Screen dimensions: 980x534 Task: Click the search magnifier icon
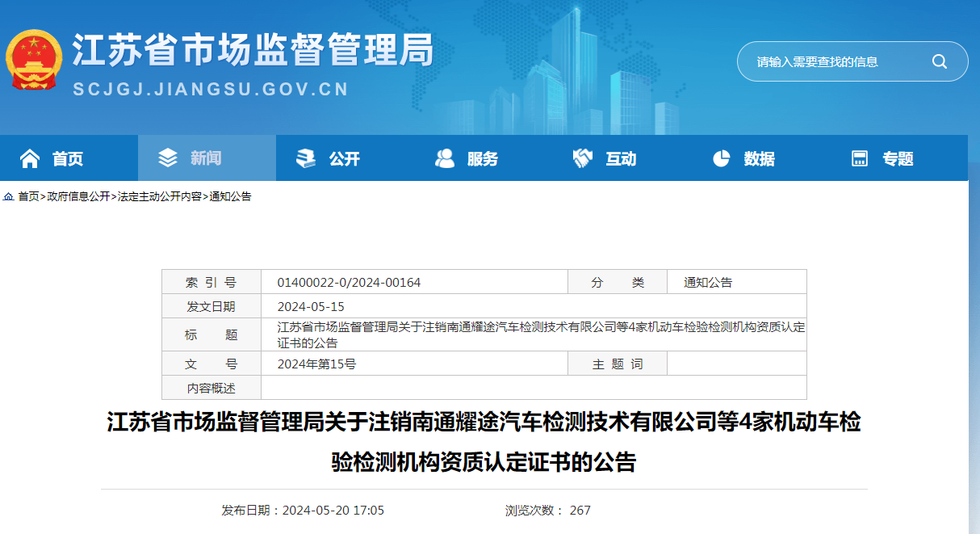coord(940,61)
